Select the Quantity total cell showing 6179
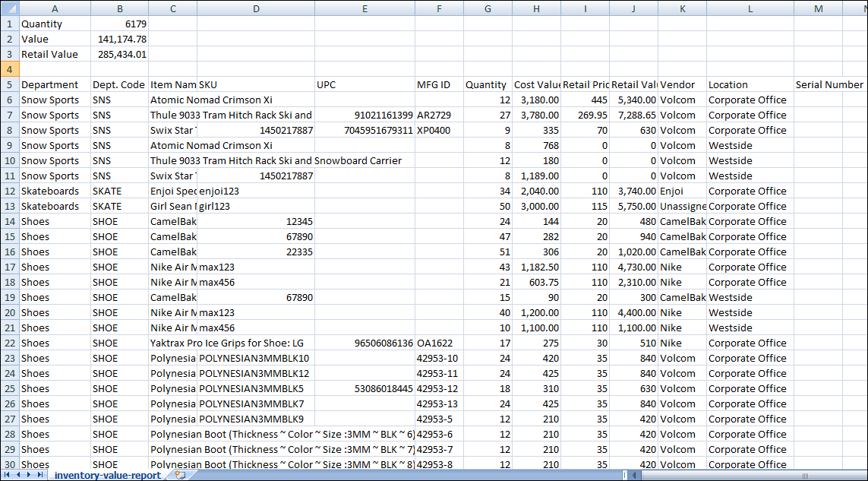Screen dimensions: 868x481 coord(119,24)
